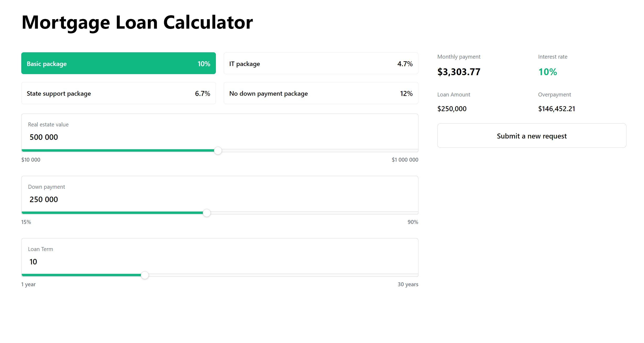This screenshot has width=644, height=343.
Task: Click the 90% down payment maximum label
Action: pyautogui.click(x=413, y=222)
